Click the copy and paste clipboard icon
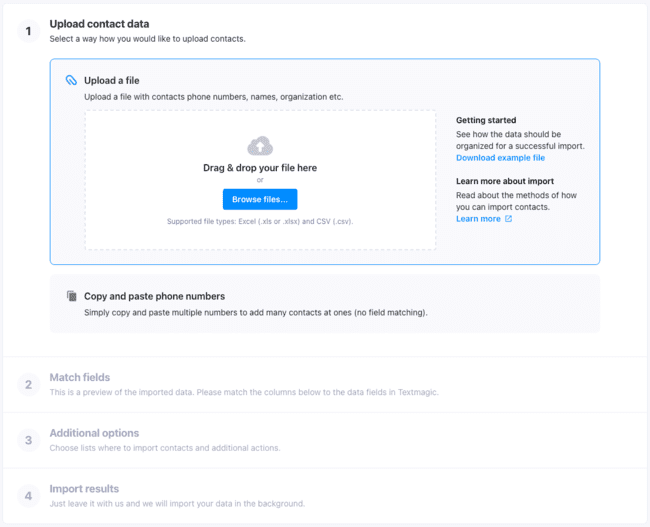The height and width of the screenshot is (527, 650). (x=71, y=296)
